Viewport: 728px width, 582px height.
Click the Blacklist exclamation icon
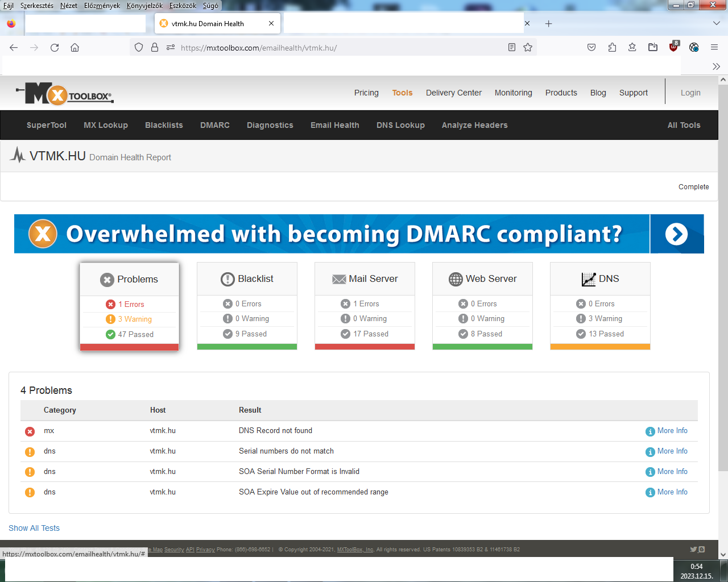(x=227, y=279)
